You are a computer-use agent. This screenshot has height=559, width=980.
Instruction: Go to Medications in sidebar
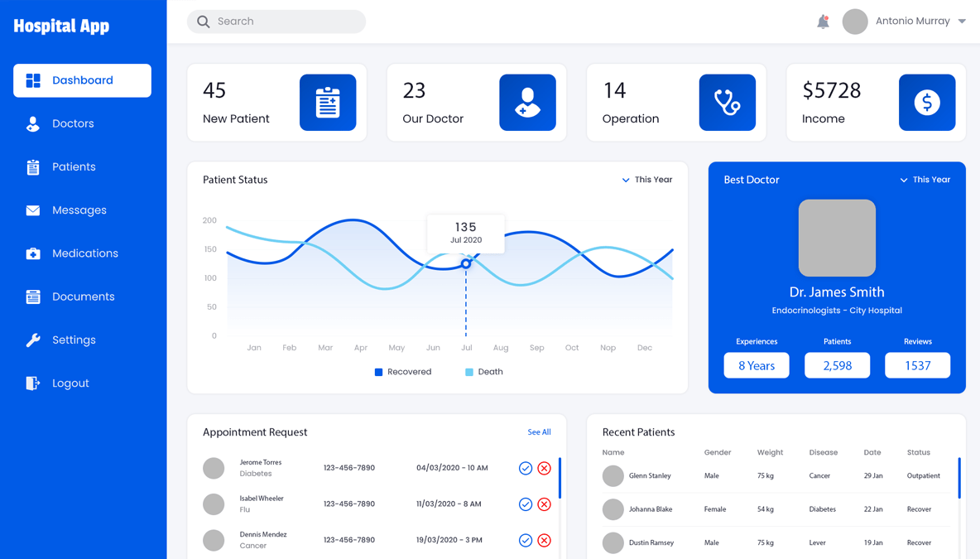(x=84, y=253)
